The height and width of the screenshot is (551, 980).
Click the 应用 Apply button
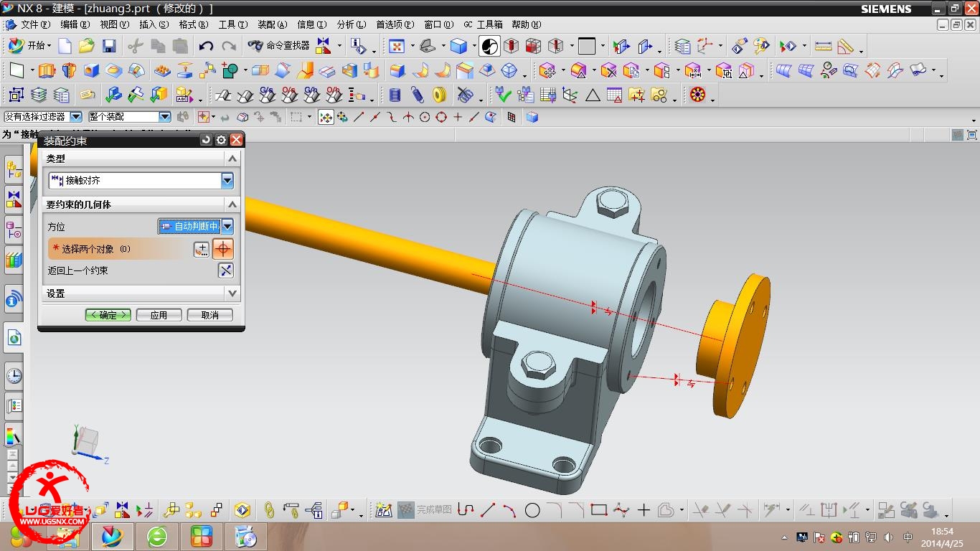pyautogui.click(x=159, y=315)
